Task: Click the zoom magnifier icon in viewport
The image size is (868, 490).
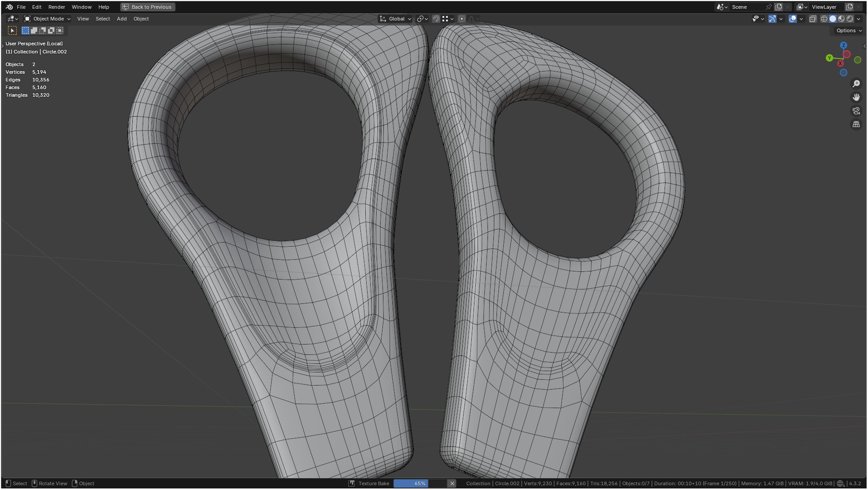Action: 856,84
